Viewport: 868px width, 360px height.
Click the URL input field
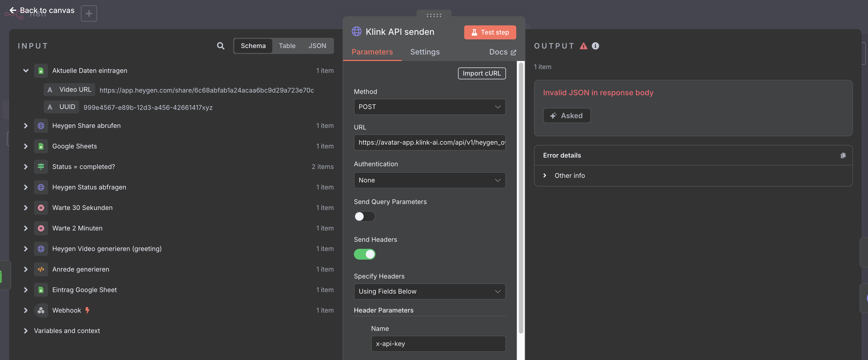pos(430,142)
